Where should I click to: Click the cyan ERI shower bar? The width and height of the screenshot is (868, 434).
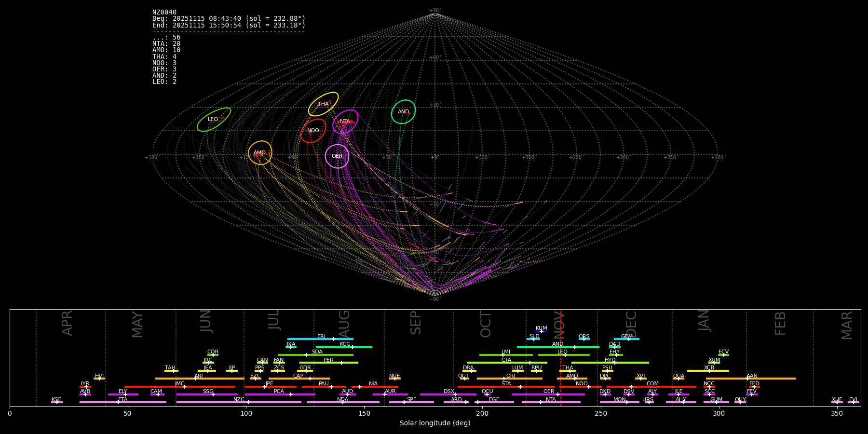coord(320,339)
